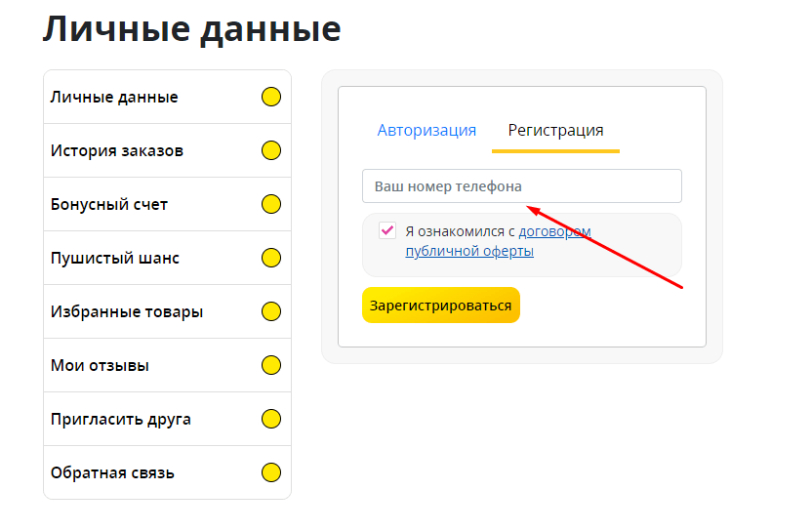Click yellow circle icon beside Личные данные
Viewport: 812px width, 531px height.
click(271, 98)
